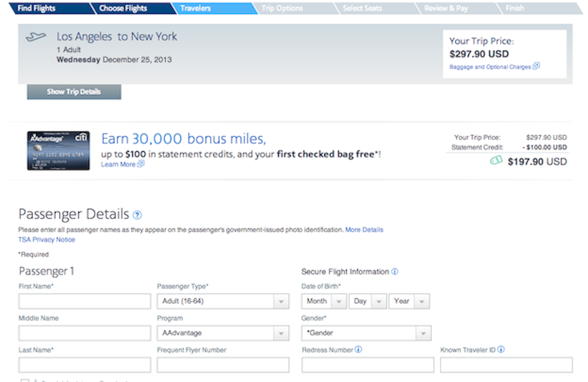Open the TSA Privacy Notice link
The height and width of the screenshot is (382, 588).
click(47, 240)
